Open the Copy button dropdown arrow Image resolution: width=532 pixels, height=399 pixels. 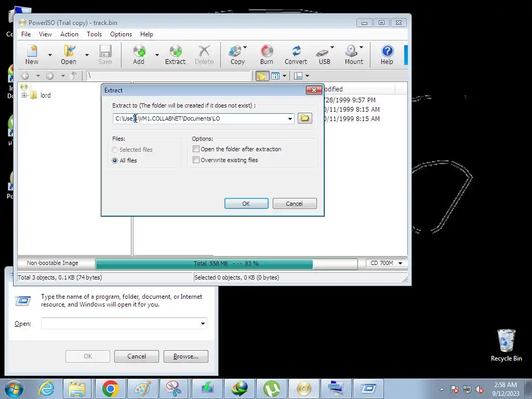[245, 47]
